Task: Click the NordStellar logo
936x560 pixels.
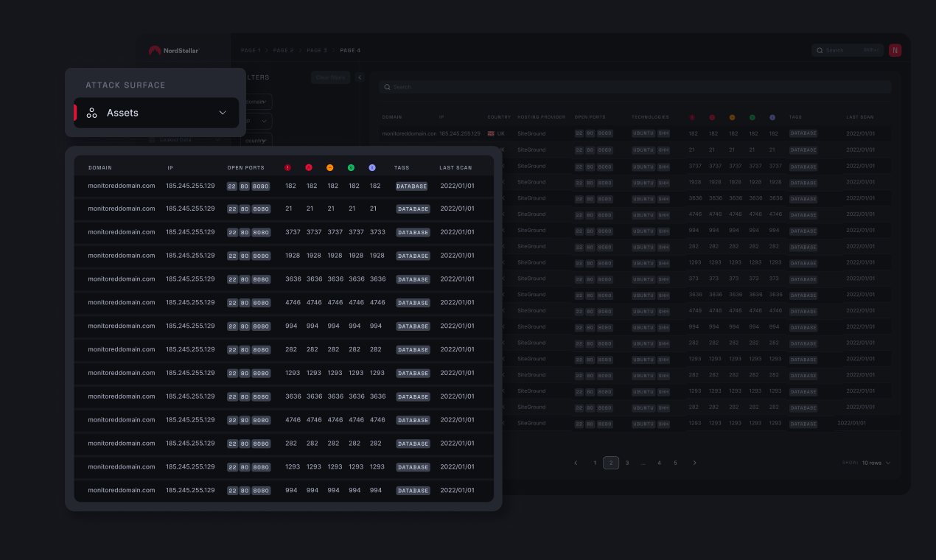Action: click(174, 51)
